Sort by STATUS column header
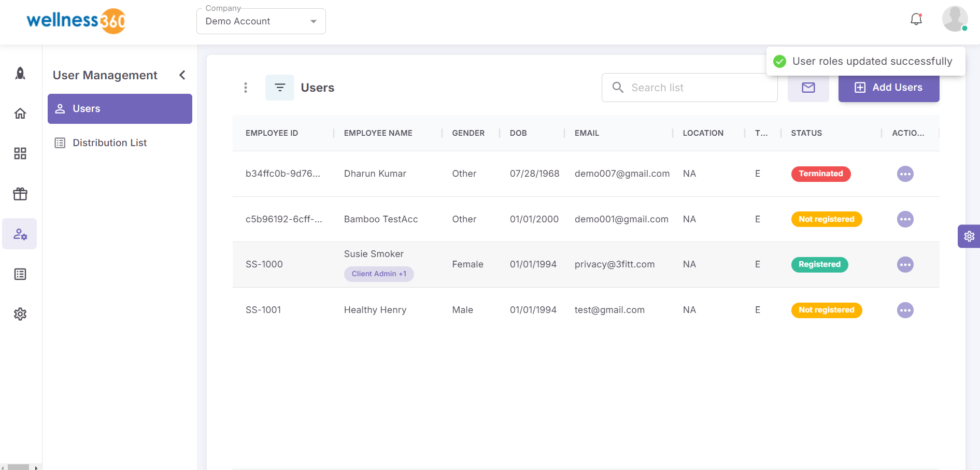This screenshot has height=470, width=980. [x=806, y=133]
